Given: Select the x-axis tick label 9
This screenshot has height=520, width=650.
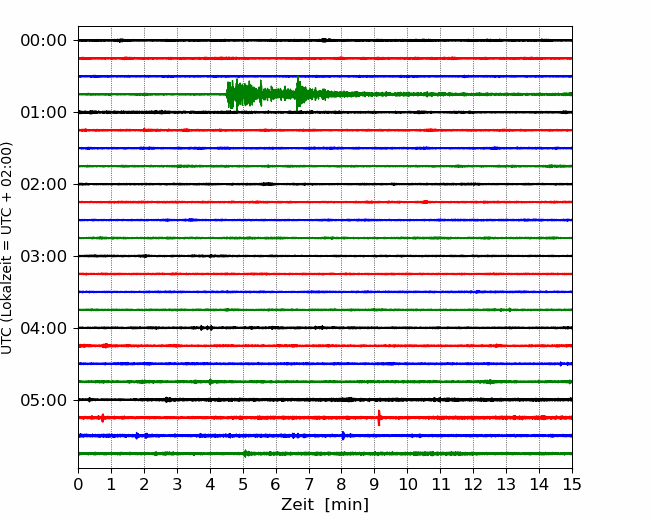Looking at the screenshot, I should 375,484.
